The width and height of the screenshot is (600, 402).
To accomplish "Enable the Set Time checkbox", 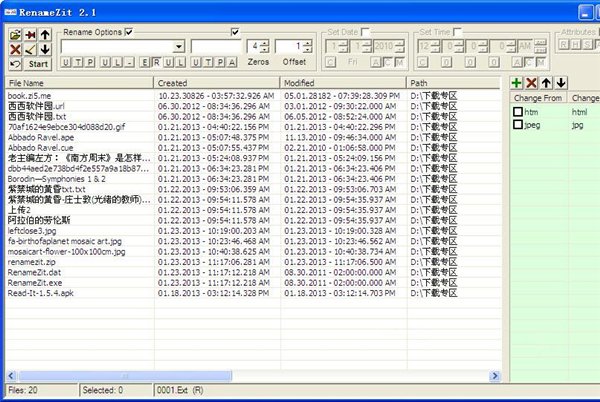I will (457, 32).
